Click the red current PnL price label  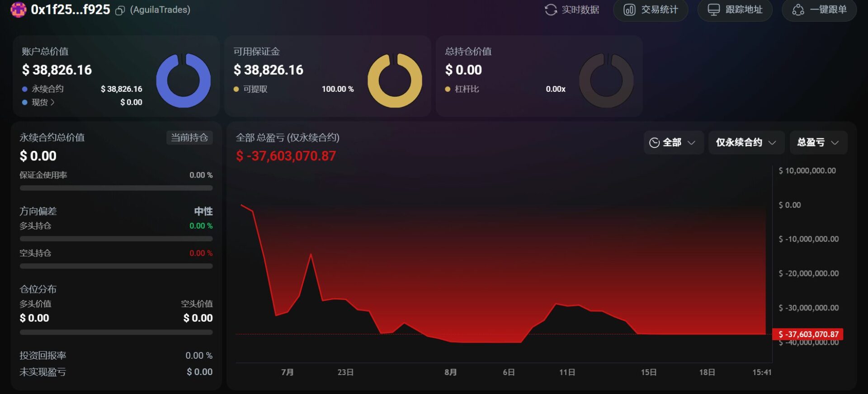(808, 334)
